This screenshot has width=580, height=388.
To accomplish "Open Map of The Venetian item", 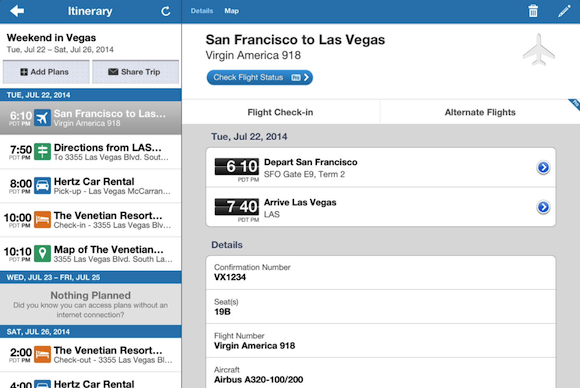I will coord(91,254).
